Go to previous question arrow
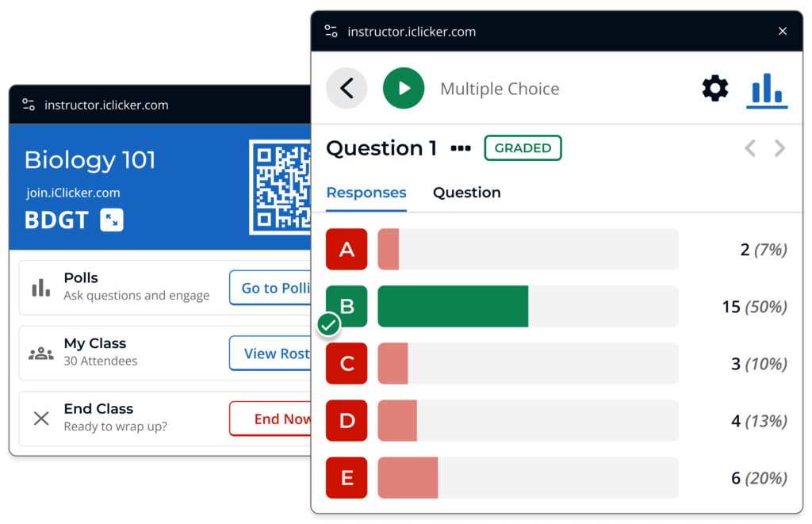812x524 pixels. [x=750, y=148]
